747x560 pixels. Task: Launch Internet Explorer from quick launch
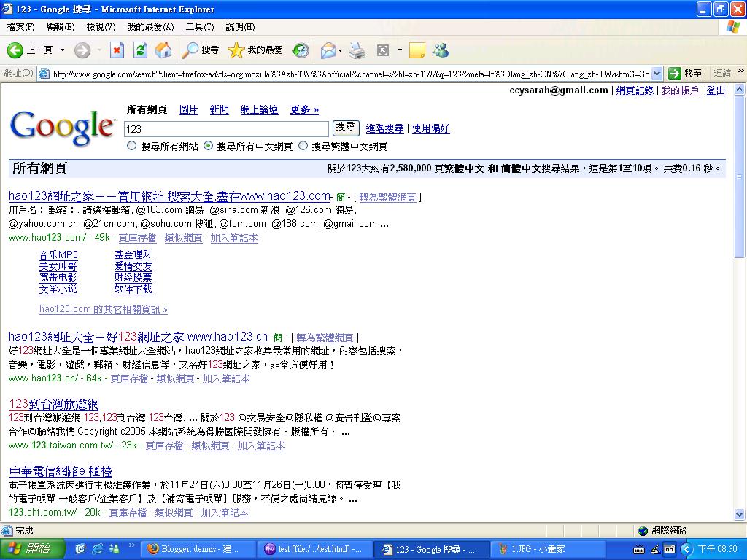click(98, 549)
